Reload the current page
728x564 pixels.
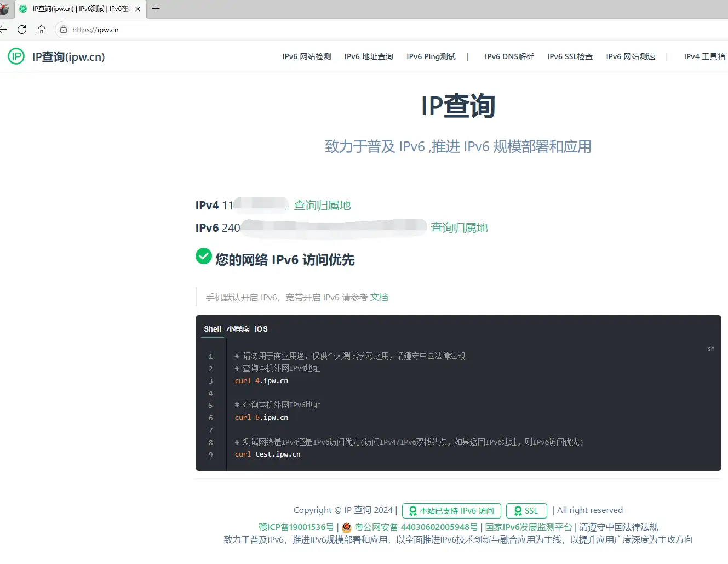(x=22, y=30)
